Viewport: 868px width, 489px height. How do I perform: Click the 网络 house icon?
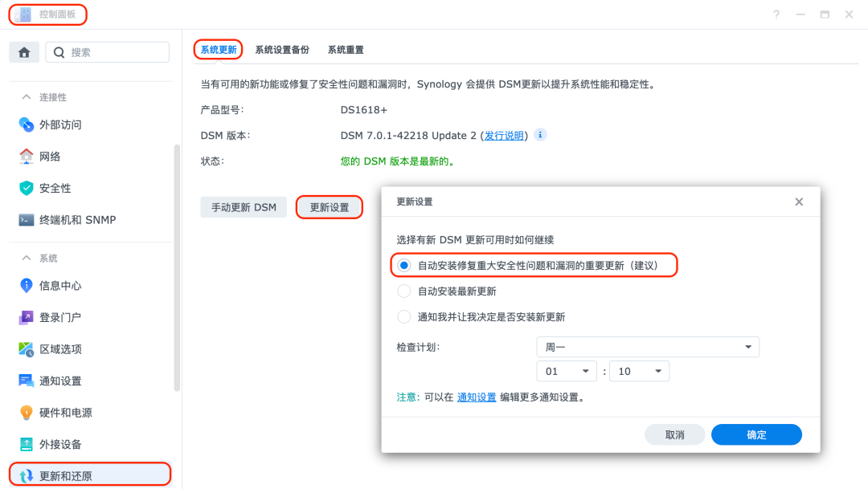(26, 156)
